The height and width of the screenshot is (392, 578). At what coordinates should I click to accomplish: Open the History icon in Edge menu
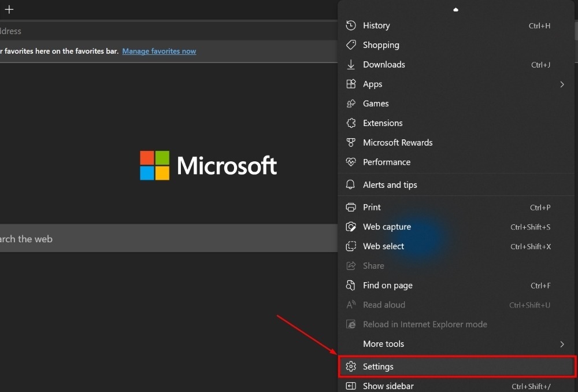351,25
